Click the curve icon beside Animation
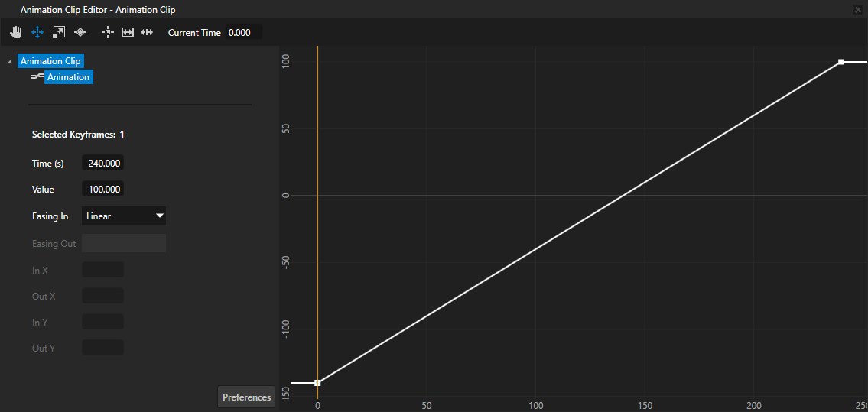 [37, 77]
